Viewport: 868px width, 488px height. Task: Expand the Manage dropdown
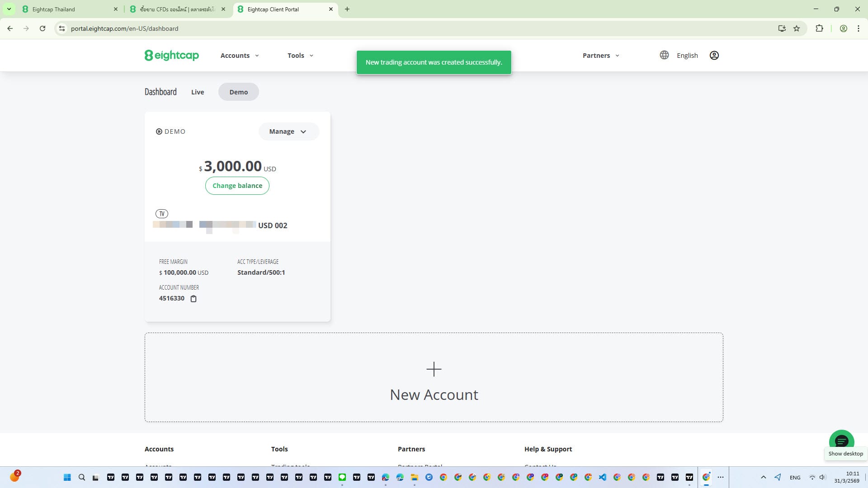pos(288,131)
